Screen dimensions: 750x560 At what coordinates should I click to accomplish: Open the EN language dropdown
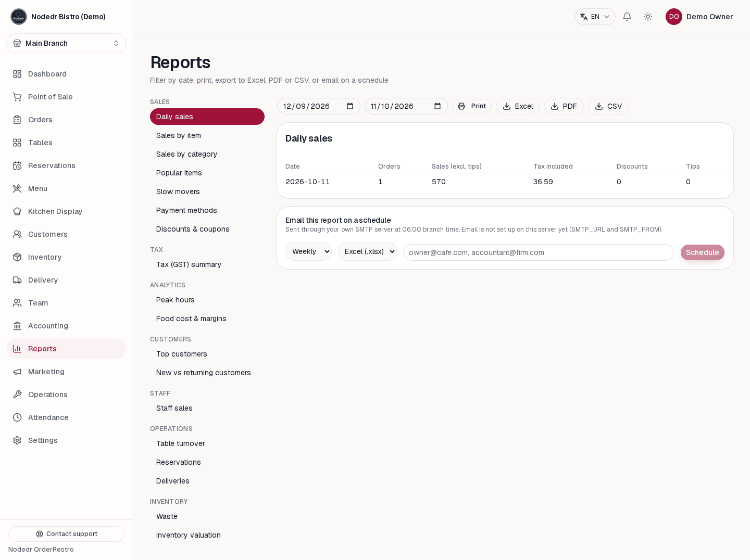[x=595, y=17]
